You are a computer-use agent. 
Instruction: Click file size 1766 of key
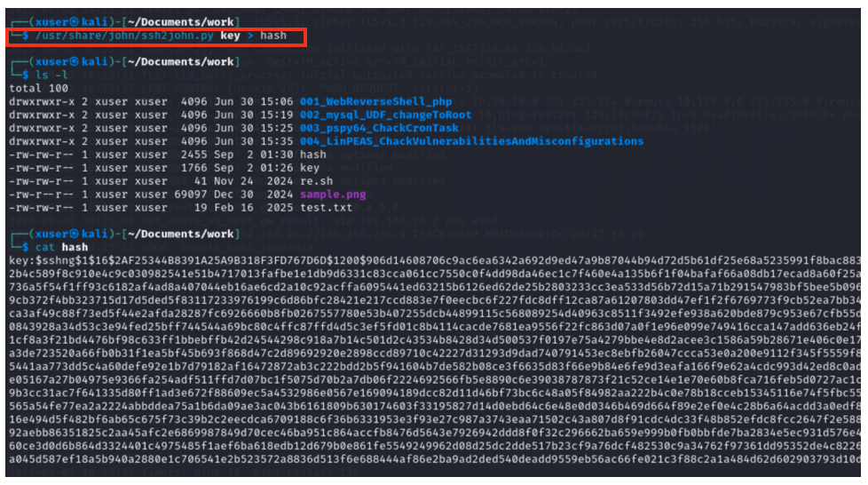193,168
